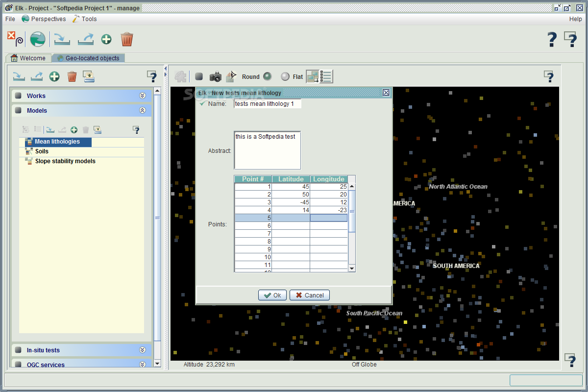Screen dimensions: 588x392
Task: Select Soils in the Models list
Action: (42, 151)
